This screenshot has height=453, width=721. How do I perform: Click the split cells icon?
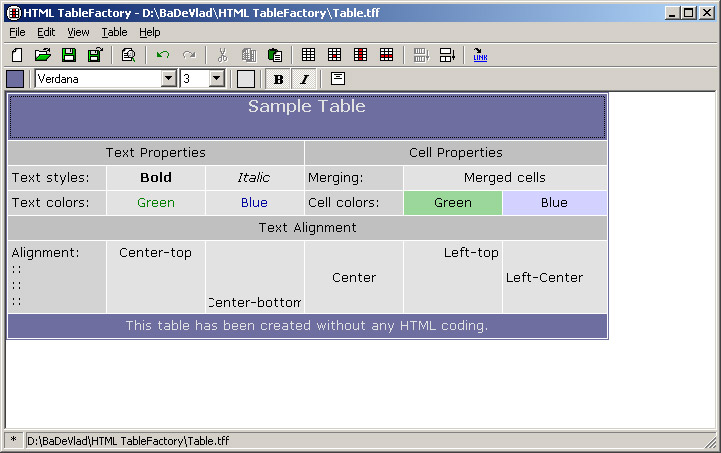[x=447, y=55]
